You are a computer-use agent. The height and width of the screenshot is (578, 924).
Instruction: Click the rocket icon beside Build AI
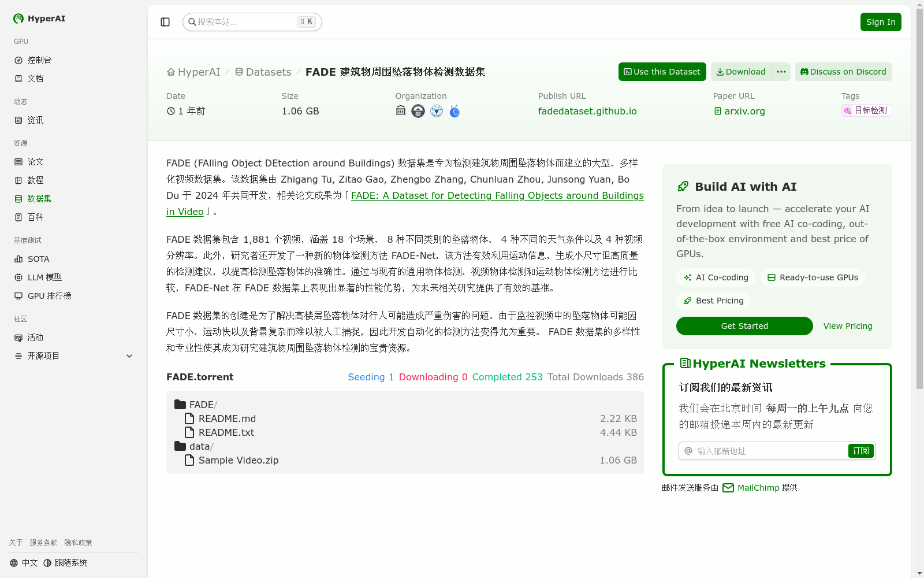[x=683, y=187]
